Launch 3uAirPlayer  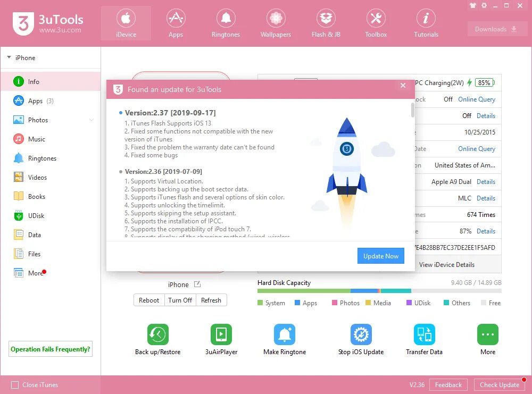(x=221, y=334)
